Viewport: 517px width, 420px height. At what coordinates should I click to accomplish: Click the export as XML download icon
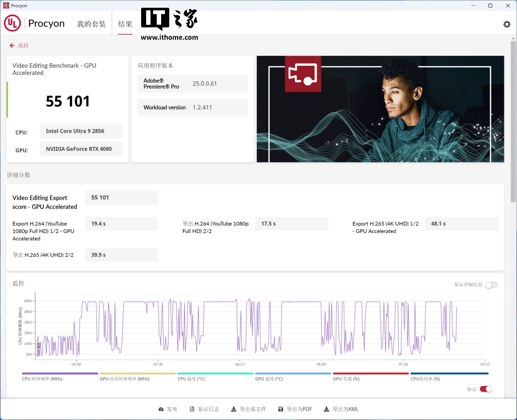click(x=326, y=409)
